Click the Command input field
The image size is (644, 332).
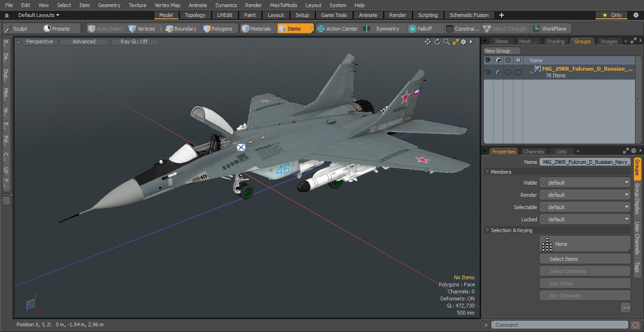point(560,325)
